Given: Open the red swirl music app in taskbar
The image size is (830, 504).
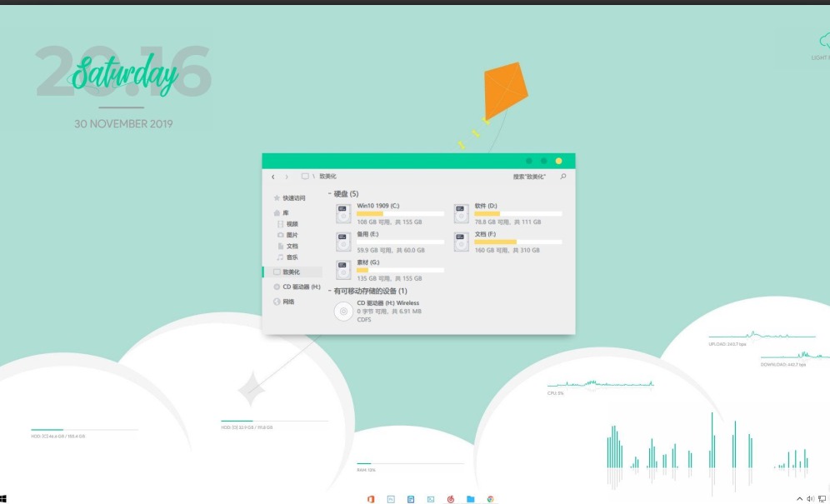Looking at the screenshot, I should [x=451, y=499].
